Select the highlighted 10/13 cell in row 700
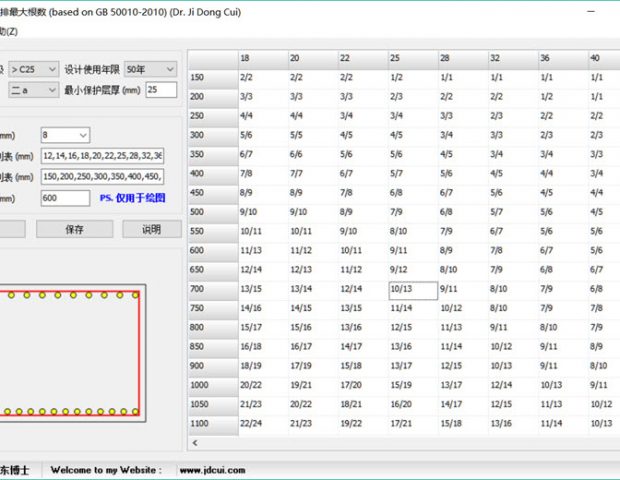 pyautogui.click(x=412, y=291)
